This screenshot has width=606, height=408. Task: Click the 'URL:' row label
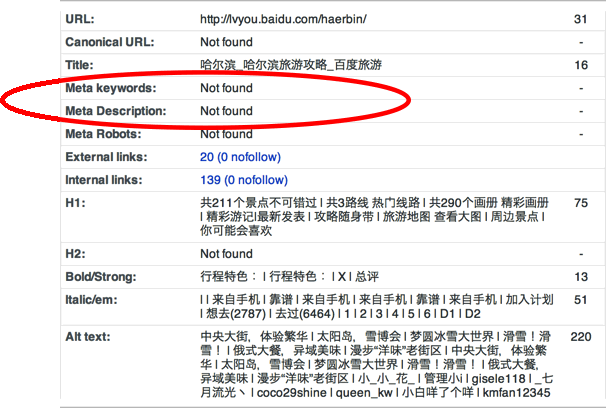coord(80,19)
